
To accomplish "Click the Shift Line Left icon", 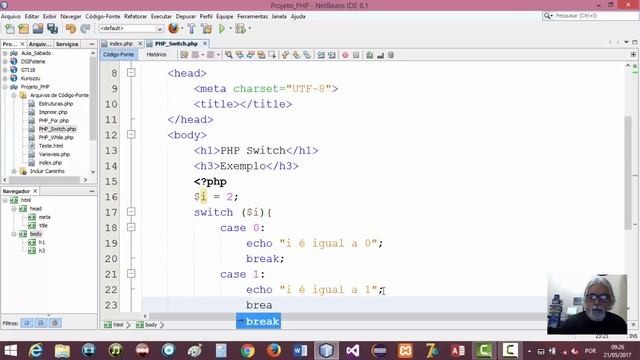I will [x=321, y=55].
